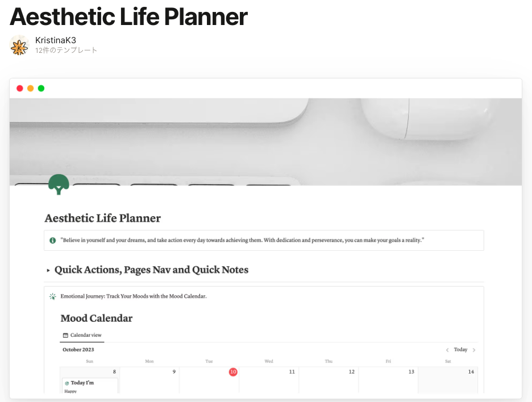Click the green window maximize dot
Image resolution: width=532 pixels, height=402 pixels.
pos(41,88)
